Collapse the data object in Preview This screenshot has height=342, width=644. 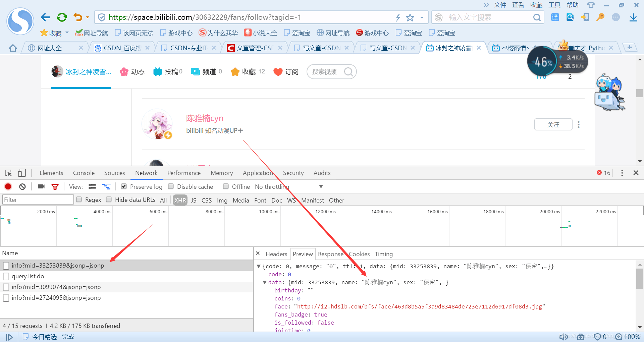click(265, 282)
